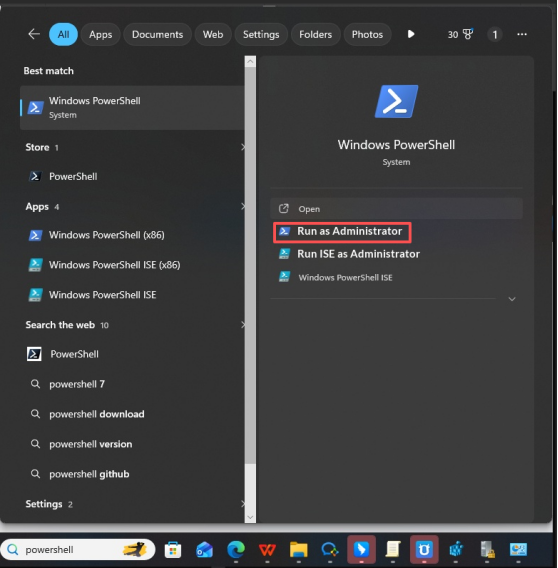Click the scrollbar up arrow
The height and width of the screenshot is (568, 558).
tap(250, 62)
